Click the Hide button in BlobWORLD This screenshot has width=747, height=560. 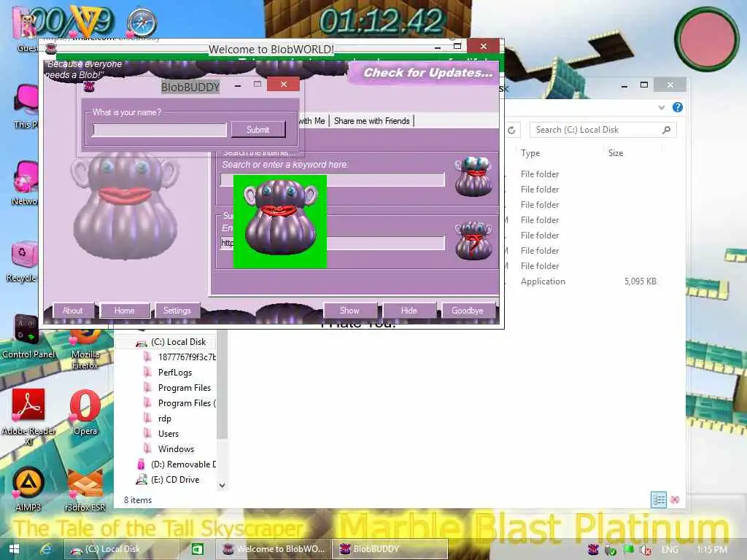click(409, 311)
